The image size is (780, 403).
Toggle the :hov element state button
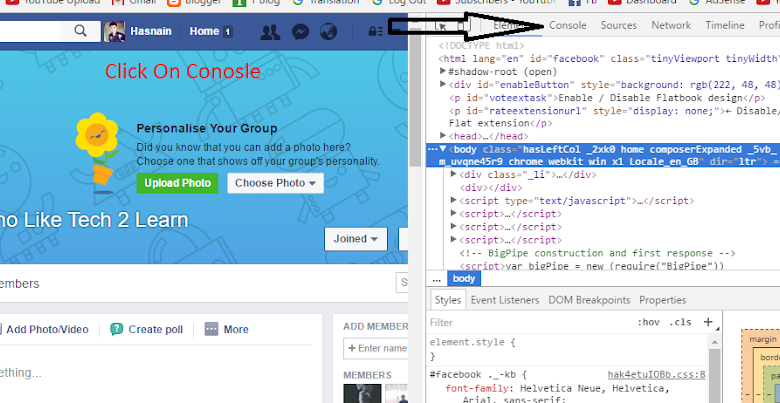(x=648, y=322)
